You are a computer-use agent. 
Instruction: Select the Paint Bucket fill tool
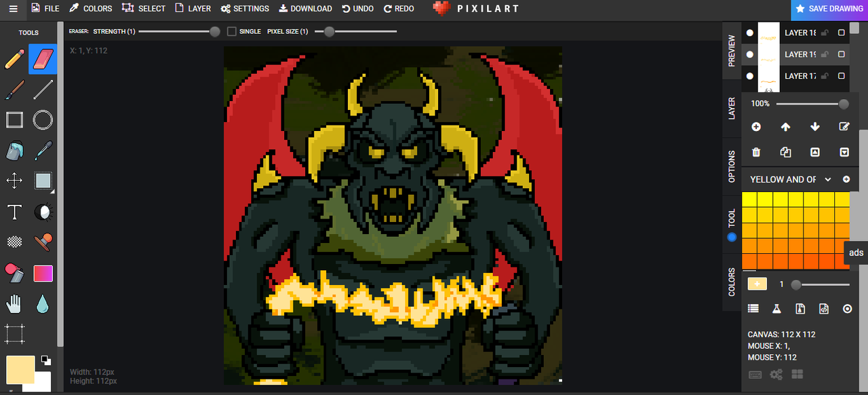point(14,151)
